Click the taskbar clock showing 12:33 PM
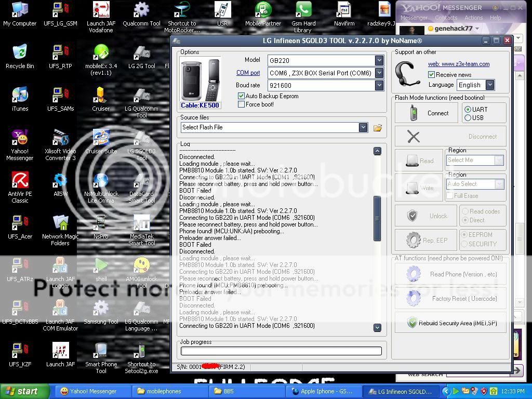532x399 pixels. (x=513, y=391)
